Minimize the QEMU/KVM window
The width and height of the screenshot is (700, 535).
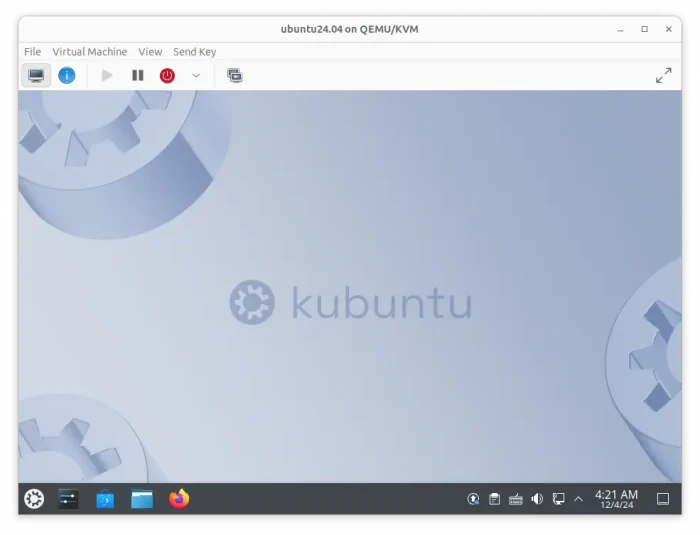pos(620,29)
